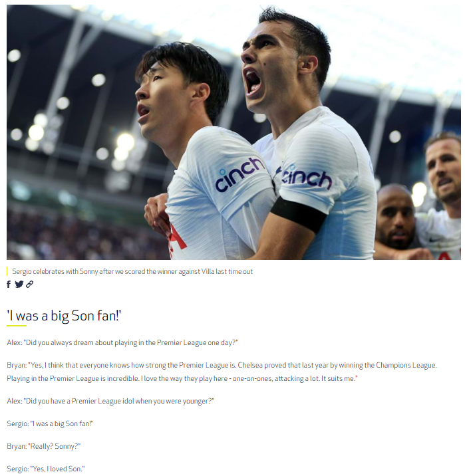Click the line 'It suits me.'

[x=339, y=378]
